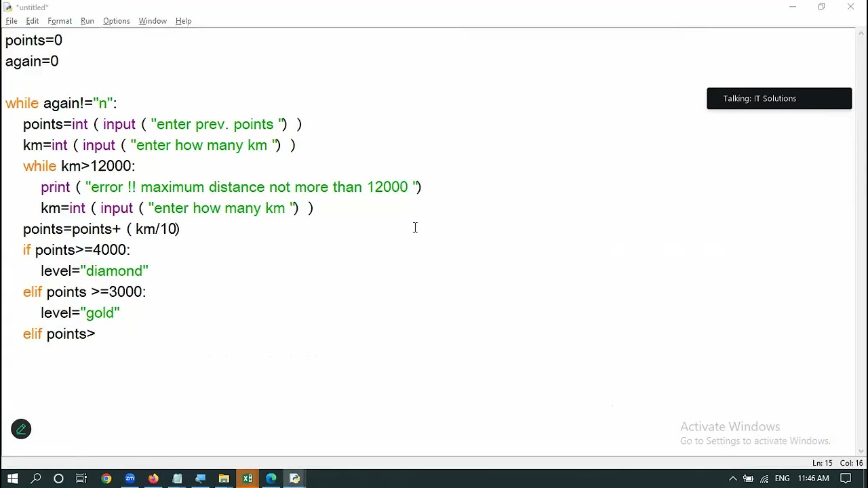Click the Cortana circle icon
Viewport: 868px width, 488px height.
point(58,479)
